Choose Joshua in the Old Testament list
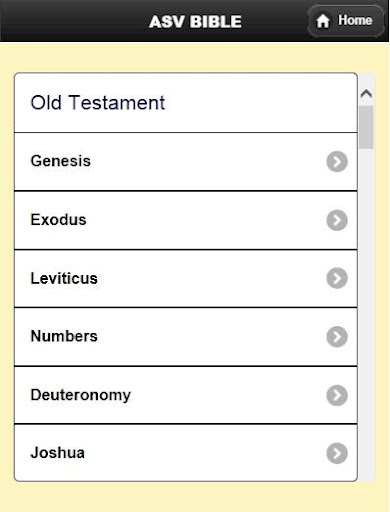Viewport: 390px width, 512px height. [x=186, y=453]
